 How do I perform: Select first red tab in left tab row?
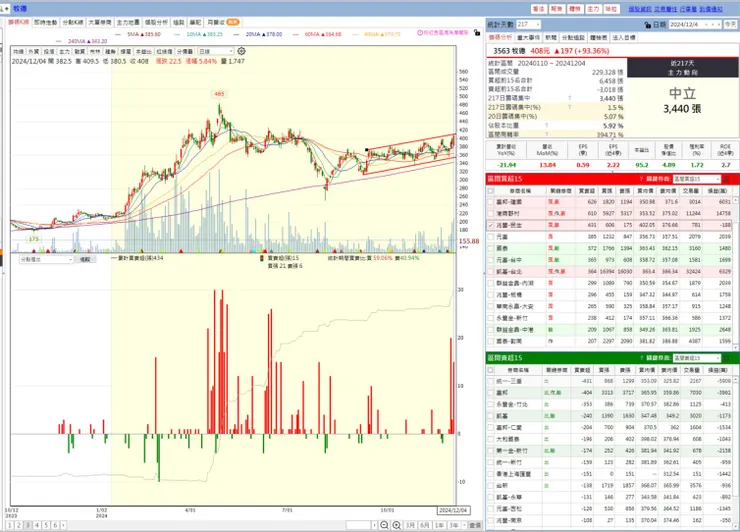pyautogui.click(x=18, y=22)
